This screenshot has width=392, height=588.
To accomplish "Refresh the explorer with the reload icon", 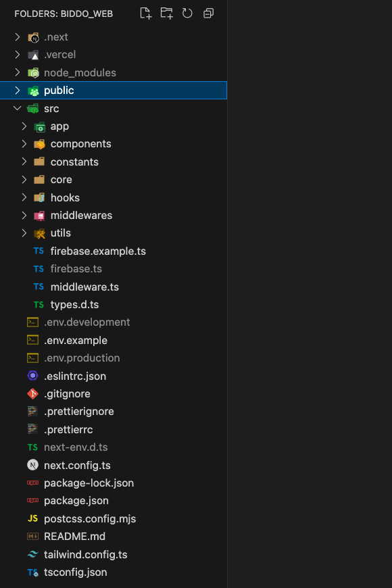I will [187, 14].
